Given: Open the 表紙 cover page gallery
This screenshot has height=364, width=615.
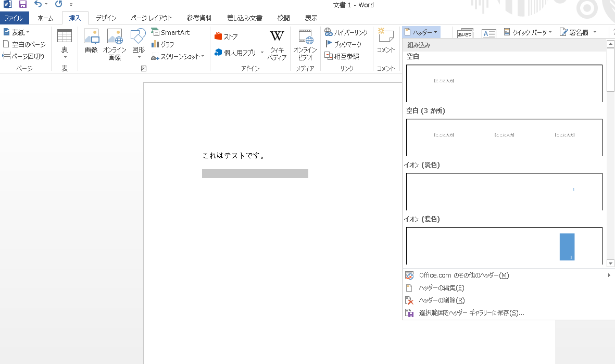Looking at the screenshot, I should [15, 32].
